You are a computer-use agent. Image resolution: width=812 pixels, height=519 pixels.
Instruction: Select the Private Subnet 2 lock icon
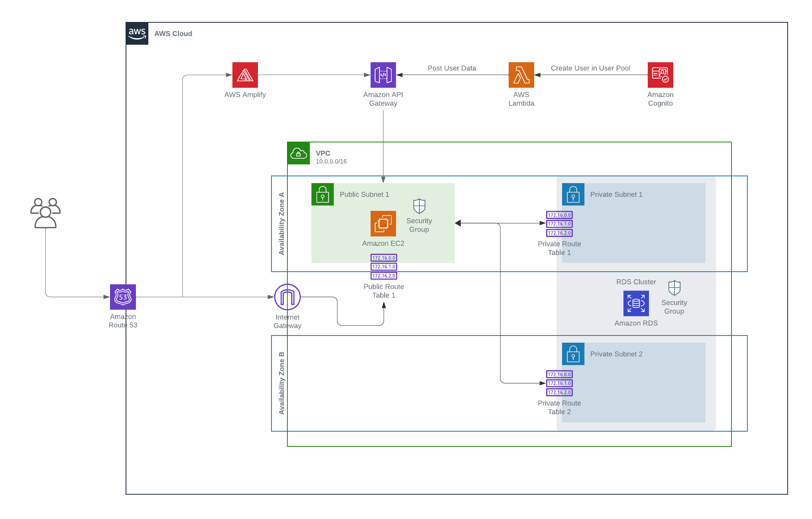tap(573, 354)
